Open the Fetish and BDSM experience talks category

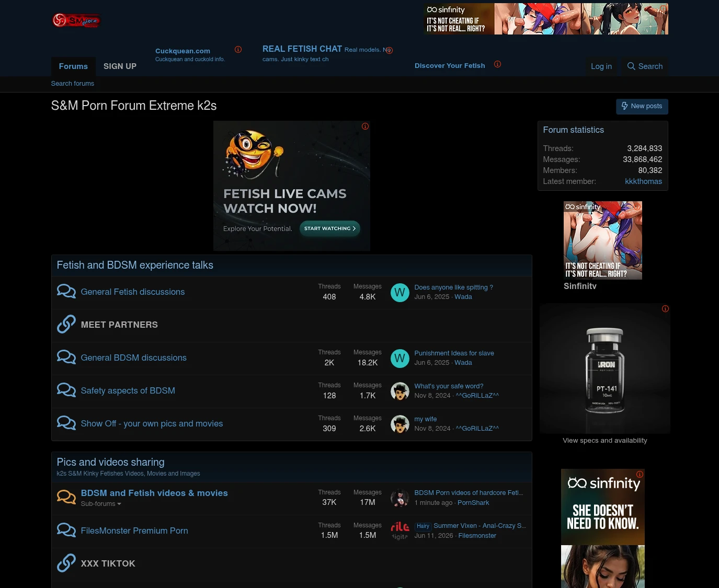pos(135,265)
